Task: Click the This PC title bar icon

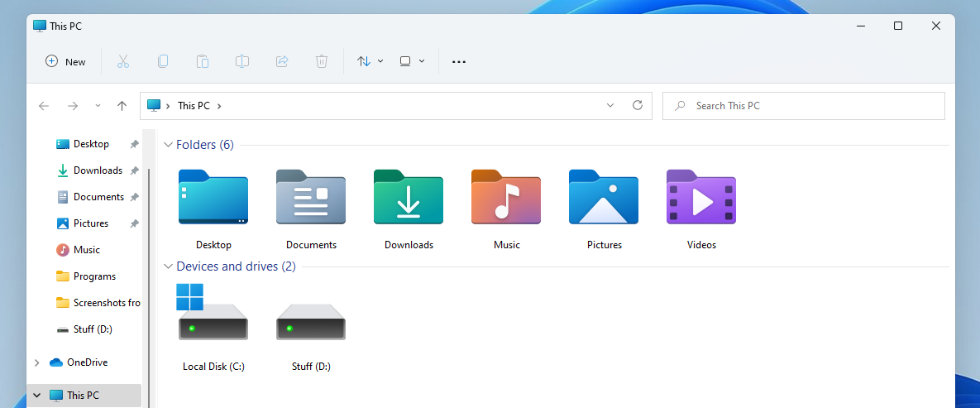Action: pyautogui.click(x=40, y=26)
